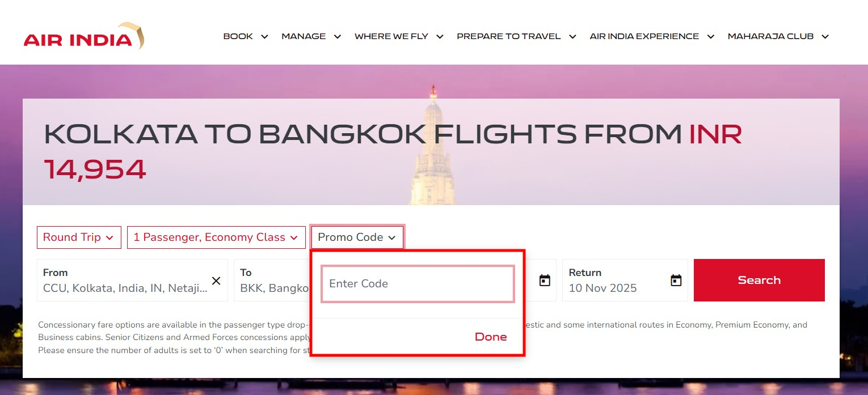This screenshot has height=395, width=868.
Task: Click the chevron arrow beside WHERE WE FLY
Action: tap(440, 37)
